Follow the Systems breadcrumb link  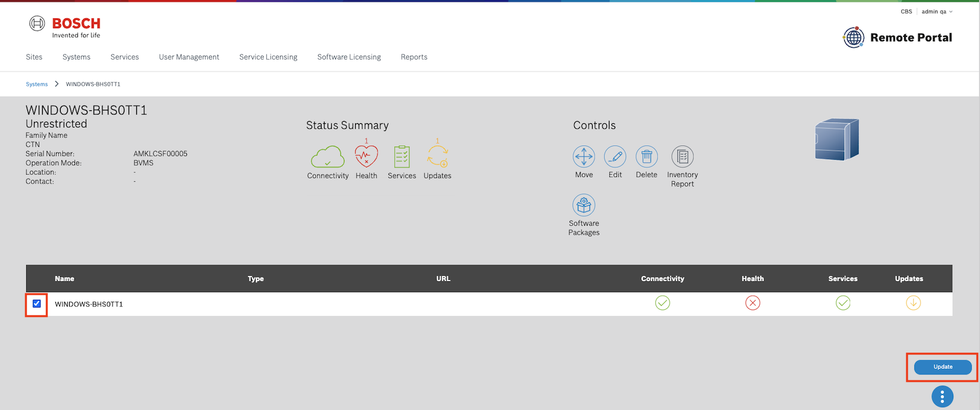tap(36, 84)
